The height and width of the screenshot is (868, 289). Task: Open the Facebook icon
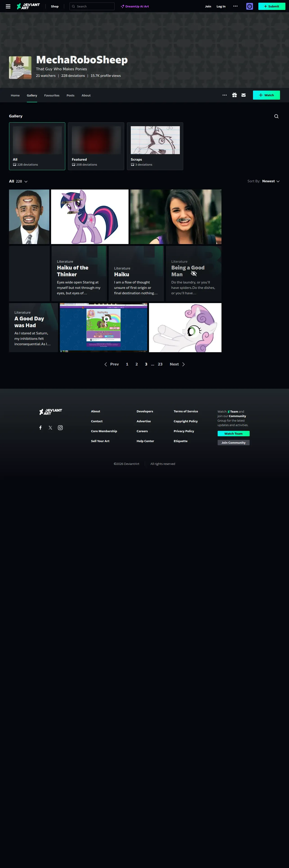[x=40, y=428]
